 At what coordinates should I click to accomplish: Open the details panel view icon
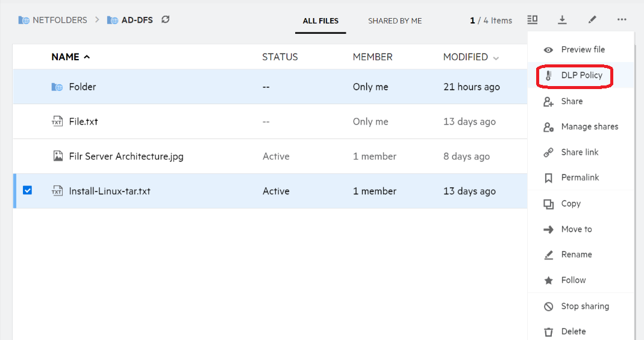(x=532, y=20)
